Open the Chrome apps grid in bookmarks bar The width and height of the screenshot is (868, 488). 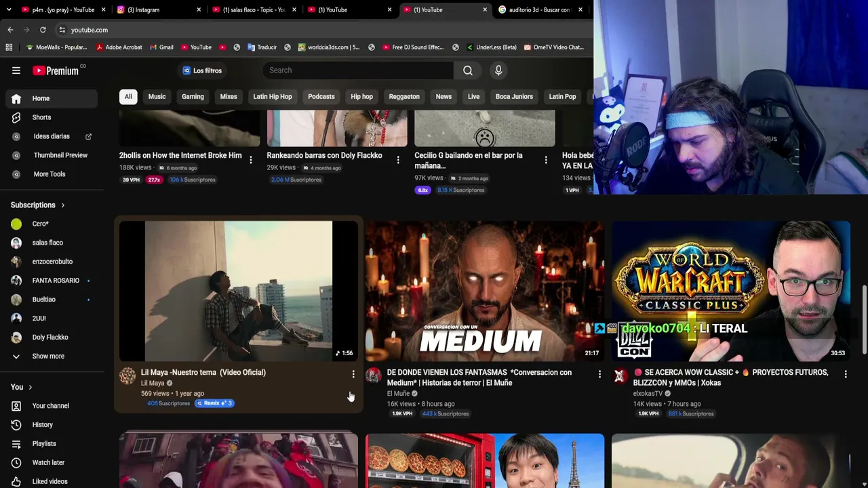9,47
